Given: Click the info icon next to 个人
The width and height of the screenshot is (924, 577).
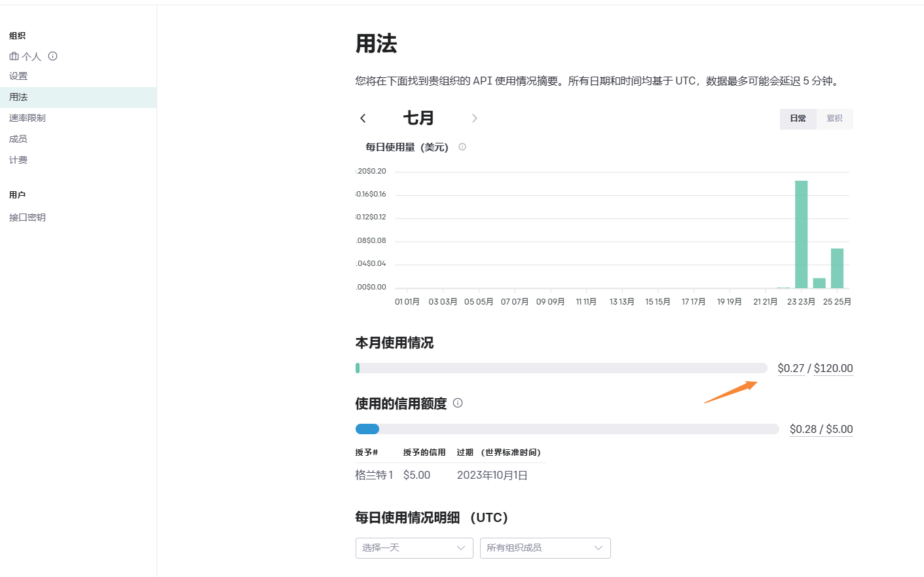Looking at the screenshot, I should 52,56.
